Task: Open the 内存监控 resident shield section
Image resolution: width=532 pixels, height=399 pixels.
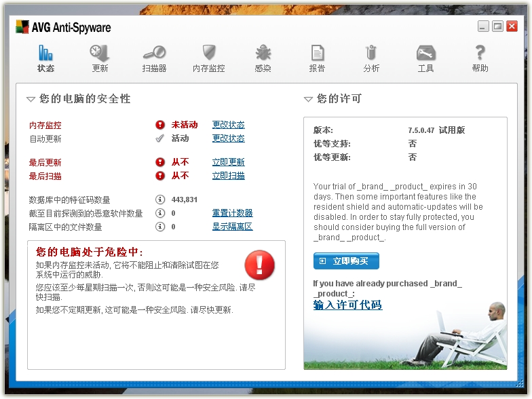Action: click(x=209, y=58)
